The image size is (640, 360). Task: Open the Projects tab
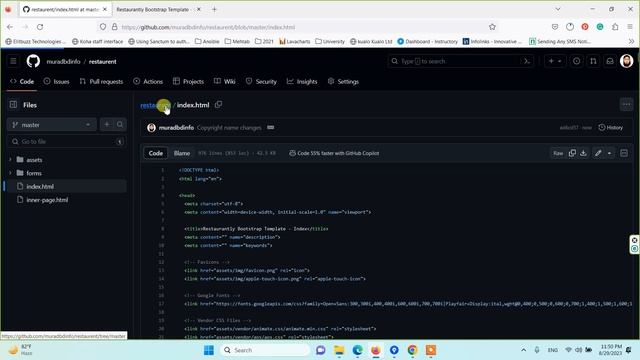click(x=188, y=81)
